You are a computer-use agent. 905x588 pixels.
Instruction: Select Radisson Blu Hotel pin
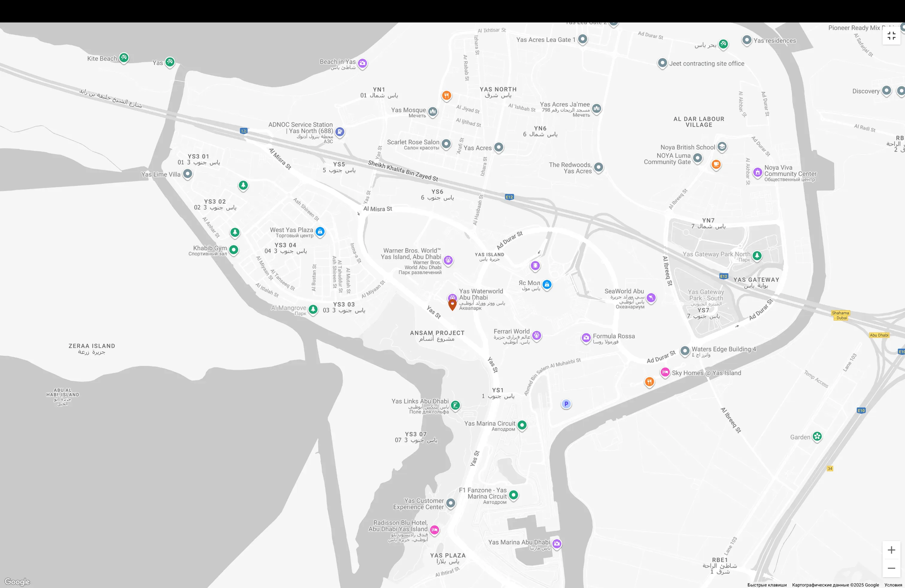click(434, 529)
